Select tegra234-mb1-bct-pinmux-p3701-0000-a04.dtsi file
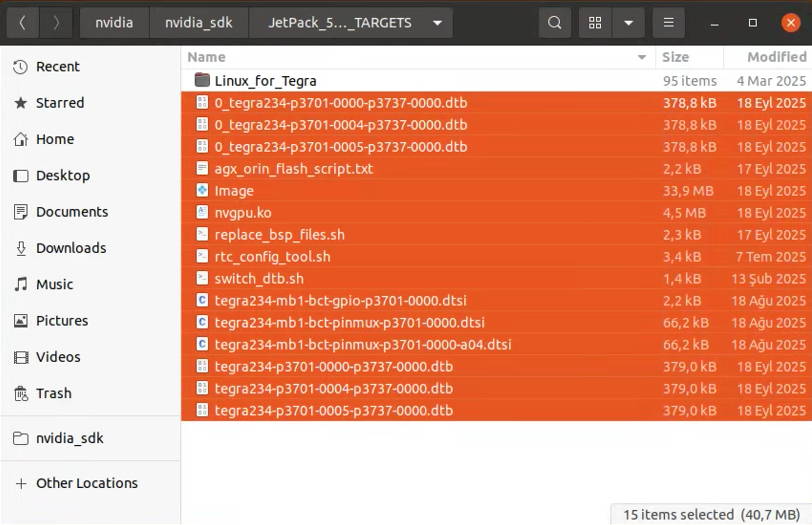Screen dimensions: 812x525 pyautogui.click(x=497, y=345)
